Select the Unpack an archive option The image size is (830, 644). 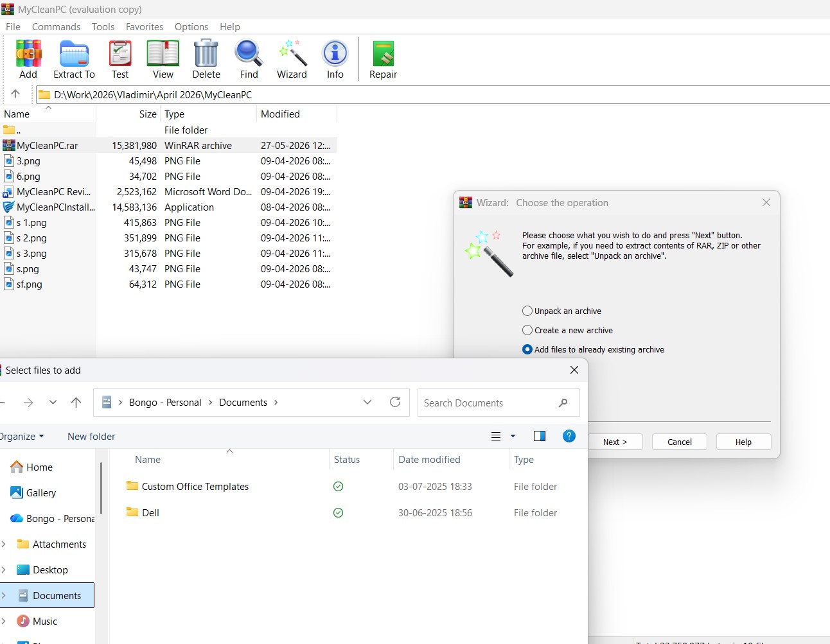click(x=561, y=311)
